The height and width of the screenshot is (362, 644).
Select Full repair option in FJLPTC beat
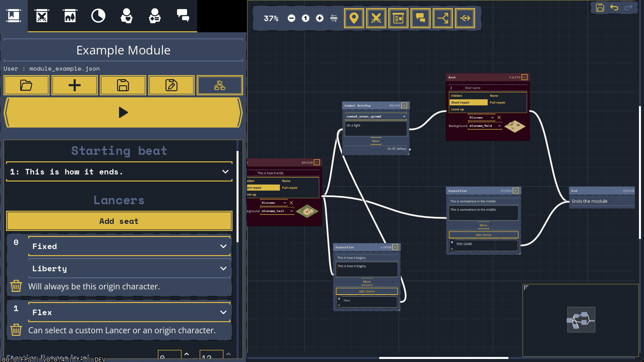click(x=497, y=102)
